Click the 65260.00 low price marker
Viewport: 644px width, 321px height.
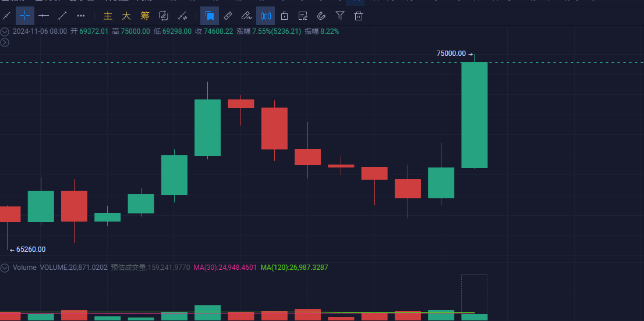(x=31, y=249)
